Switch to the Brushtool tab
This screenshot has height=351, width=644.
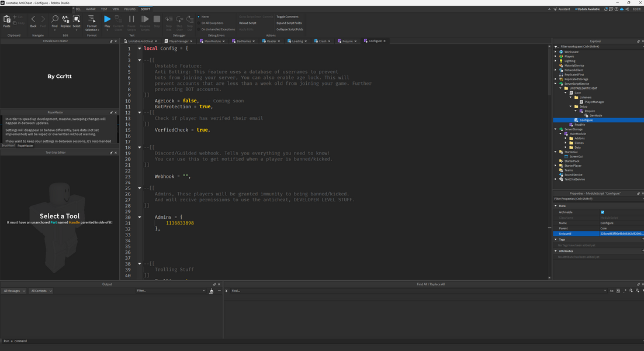(x=8, y=146)
